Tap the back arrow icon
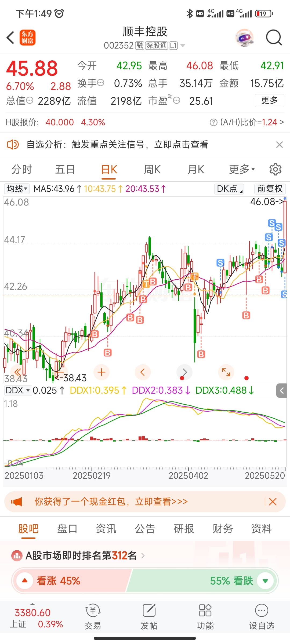 10,38
